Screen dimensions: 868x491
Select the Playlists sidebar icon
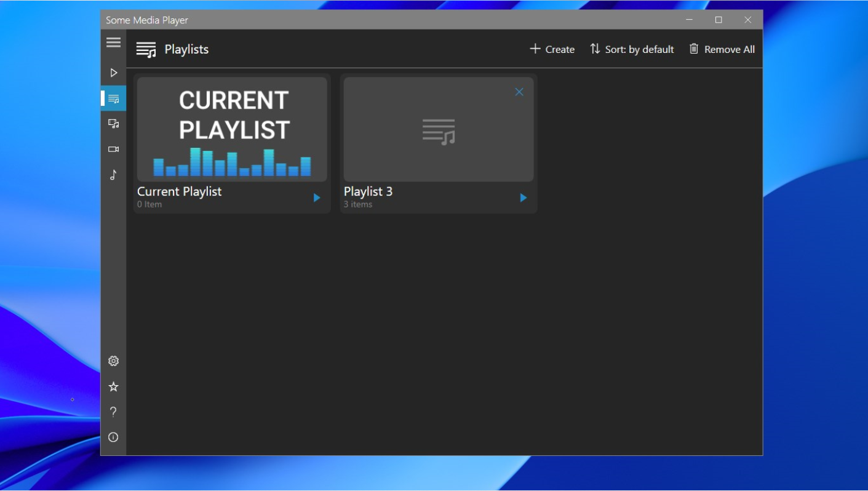[113, 98]
